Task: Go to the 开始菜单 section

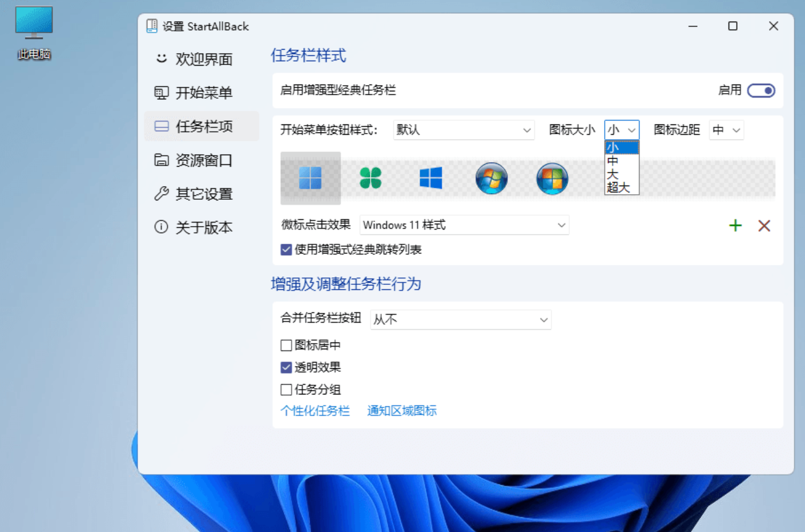Action: (202, 93)
